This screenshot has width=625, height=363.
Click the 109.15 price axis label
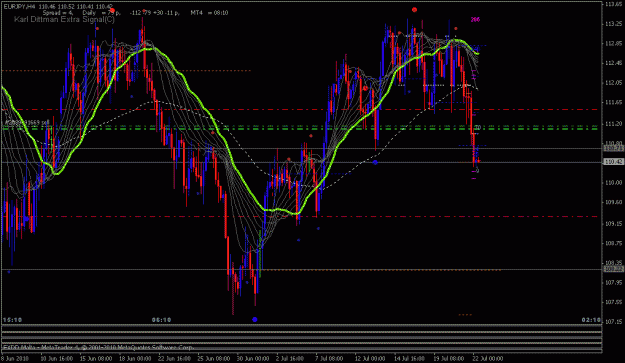point(613,224)
